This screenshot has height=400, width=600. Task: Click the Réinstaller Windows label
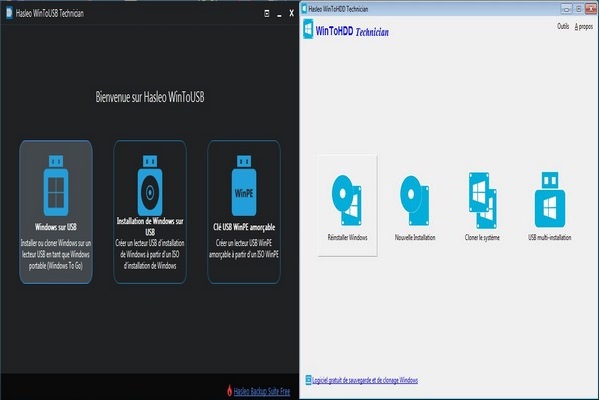point(347,237)
